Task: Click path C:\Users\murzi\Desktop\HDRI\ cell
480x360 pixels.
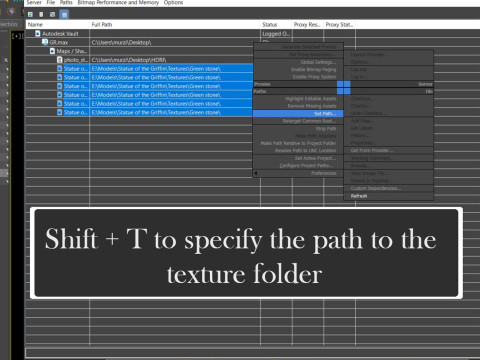Action: pyautogui.click(x=129, y=60)
